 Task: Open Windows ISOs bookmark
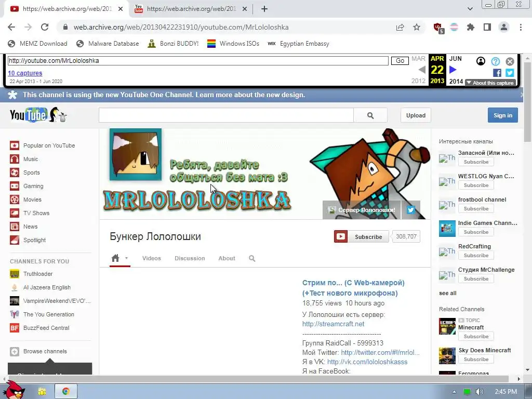point(233,44)
